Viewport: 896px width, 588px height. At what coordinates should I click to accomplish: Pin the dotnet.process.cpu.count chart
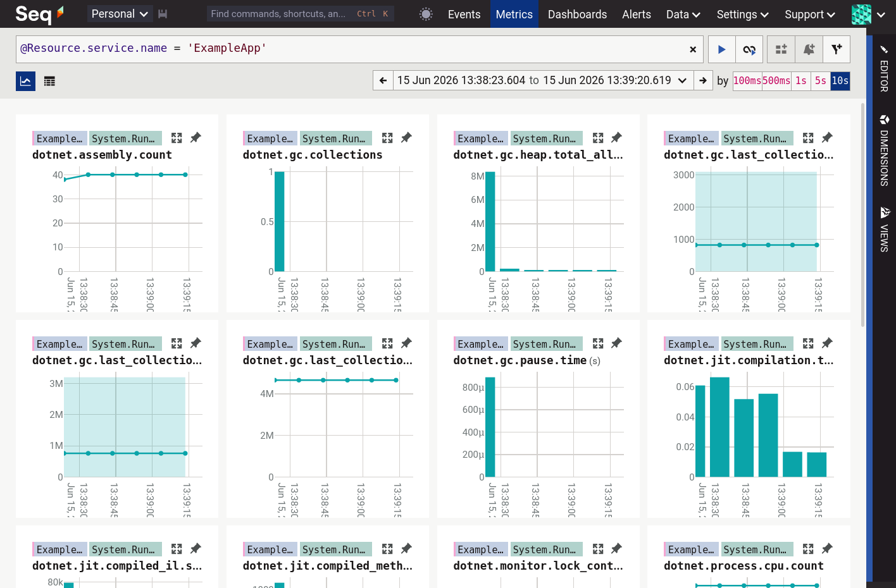click(827, 548)
